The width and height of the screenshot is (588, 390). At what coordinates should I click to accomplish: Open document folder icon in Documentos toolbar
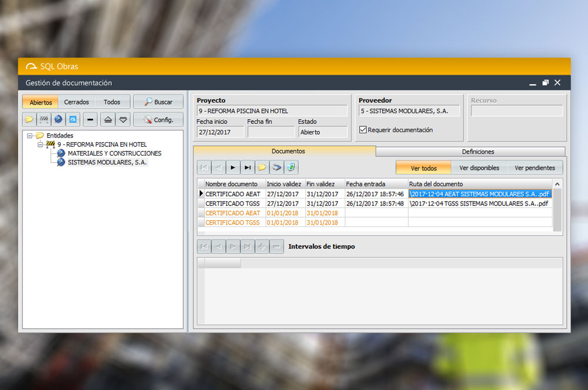[262, 167]
